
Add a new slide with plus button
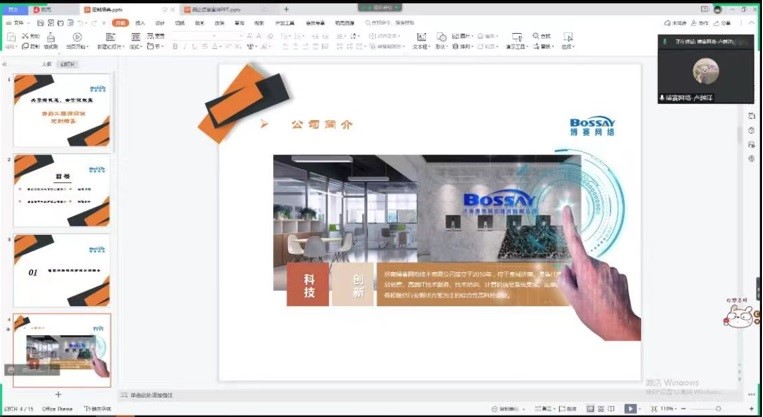click(58, 395)
